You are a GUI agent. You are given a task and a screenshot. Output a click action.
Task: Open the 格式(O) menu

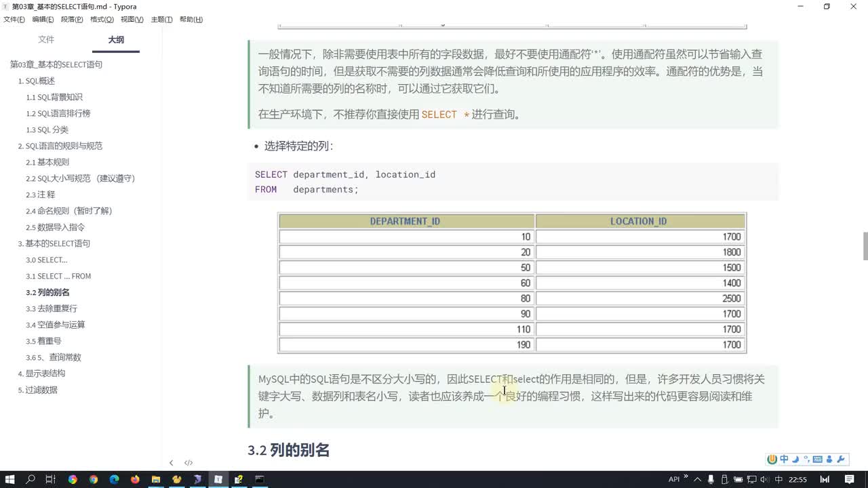(102, 19)
